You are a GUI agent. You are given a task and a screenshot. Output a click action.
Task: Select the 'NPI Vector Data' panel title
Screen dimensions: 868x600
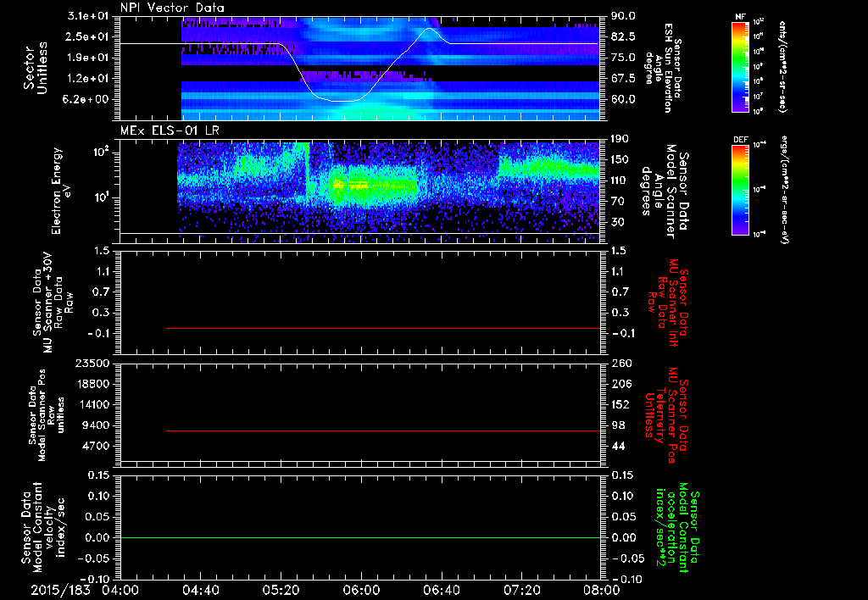click(172, 8)
